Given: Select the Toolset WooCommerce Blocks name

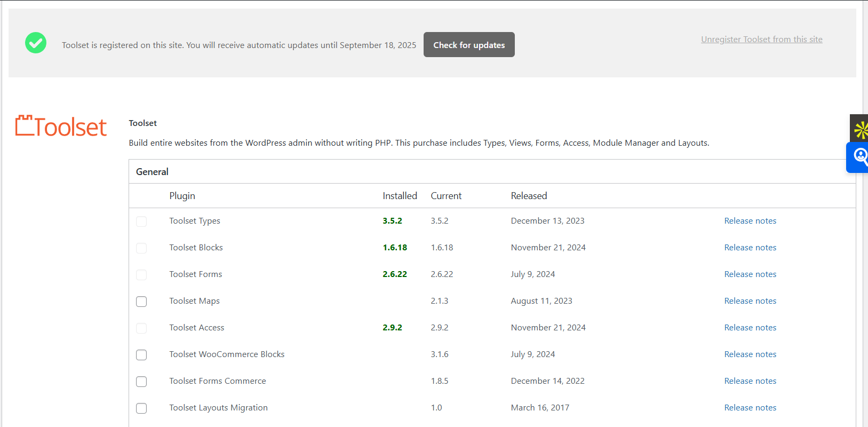Looking at the screenshot, I should click(227, 354).
